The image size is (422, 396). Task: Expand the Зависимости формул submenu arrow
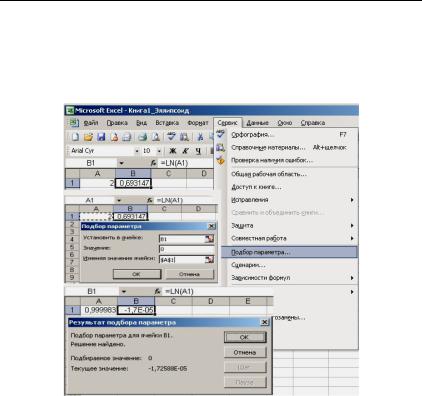pyautogui.click(x=352, y=278)
